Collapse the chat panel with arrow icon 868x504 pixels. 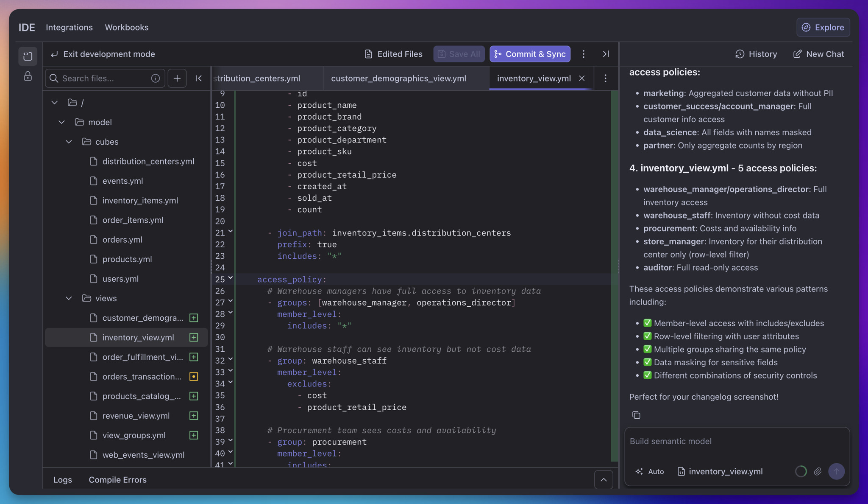(x=606, y=54)
